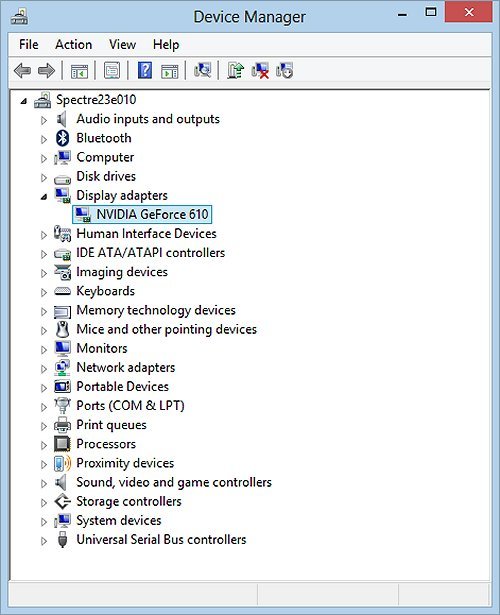Viewport: 500px width, 615px height.
Task: Open Properties toolbar icon
Action: click(112, 71)
